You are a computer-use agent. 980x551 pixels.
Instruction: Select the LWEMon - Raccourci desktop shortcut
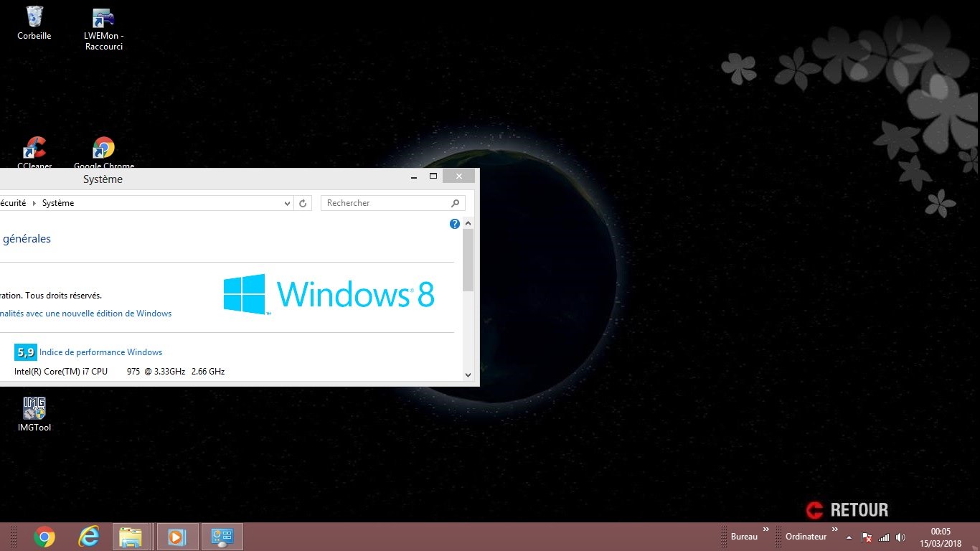103,29
